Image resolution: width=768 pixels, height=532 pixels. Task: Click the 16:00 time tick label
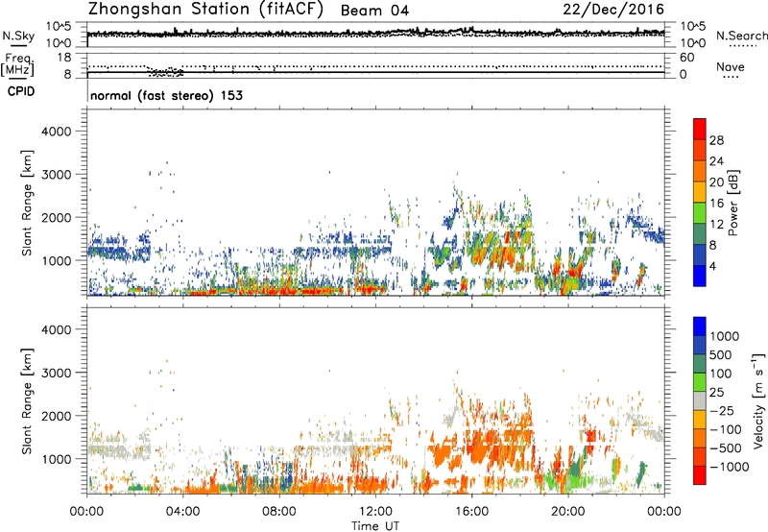[x=471, y=512]
